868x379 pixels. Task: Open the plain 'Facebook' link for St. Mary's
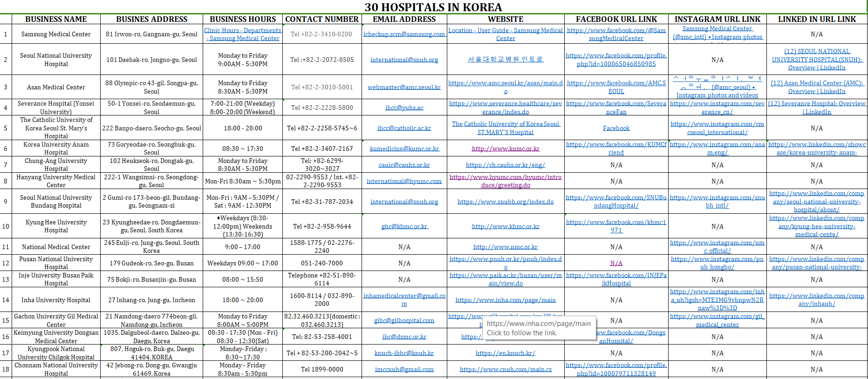(x=616, y=128)
